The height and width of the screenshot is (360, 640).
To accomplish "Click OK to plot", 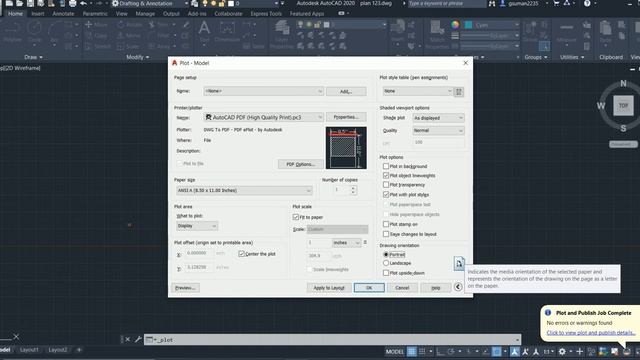I will point(369,288).
